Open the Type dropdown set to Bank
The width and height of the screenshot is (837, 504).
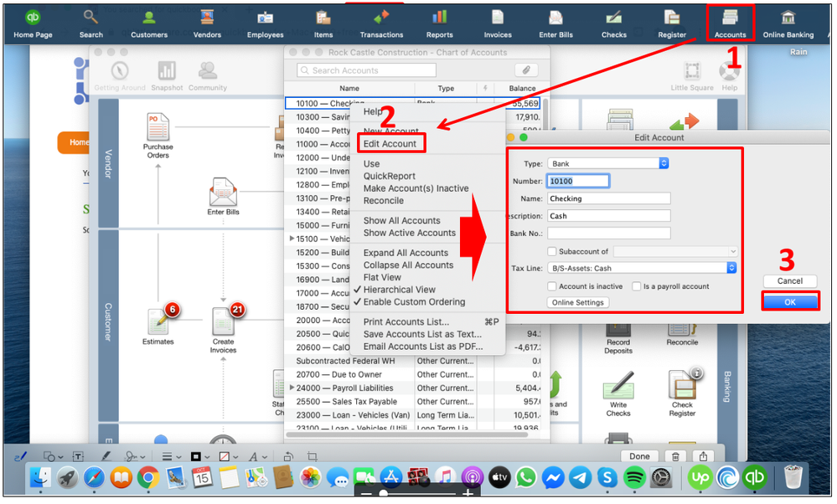[x=608, y=164]
